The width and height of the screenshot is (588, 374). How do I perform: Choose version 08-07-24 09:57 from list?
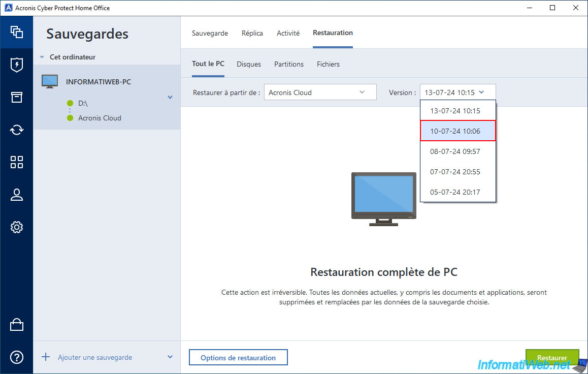(458, 151)
